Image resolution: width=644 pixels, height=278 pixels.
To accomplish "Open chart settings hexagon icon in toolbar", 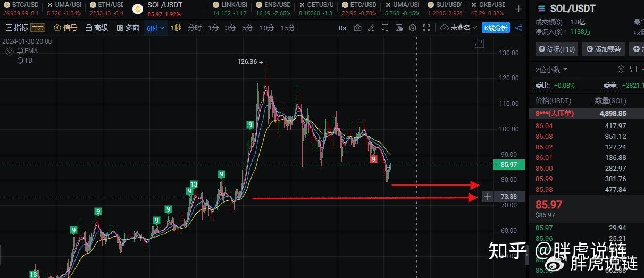I will pyautogui.click(x=412, y=28).
